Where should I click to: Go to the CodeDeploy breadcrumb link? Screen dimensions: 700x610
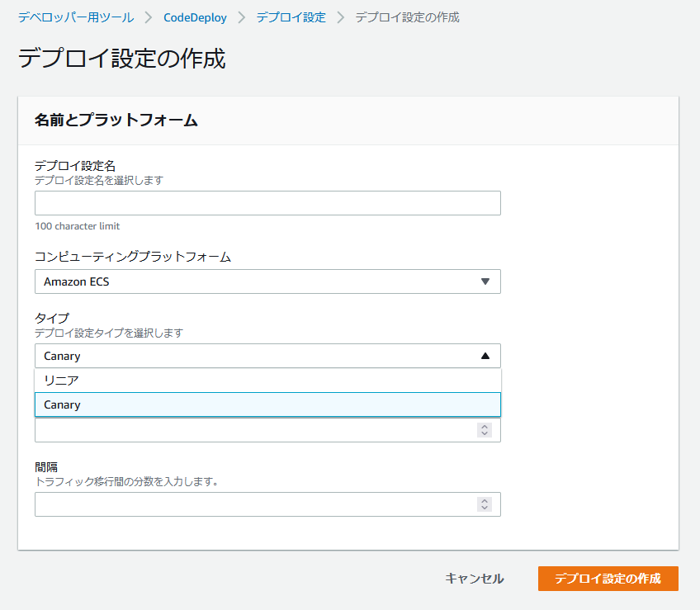(x=195, y=17)
